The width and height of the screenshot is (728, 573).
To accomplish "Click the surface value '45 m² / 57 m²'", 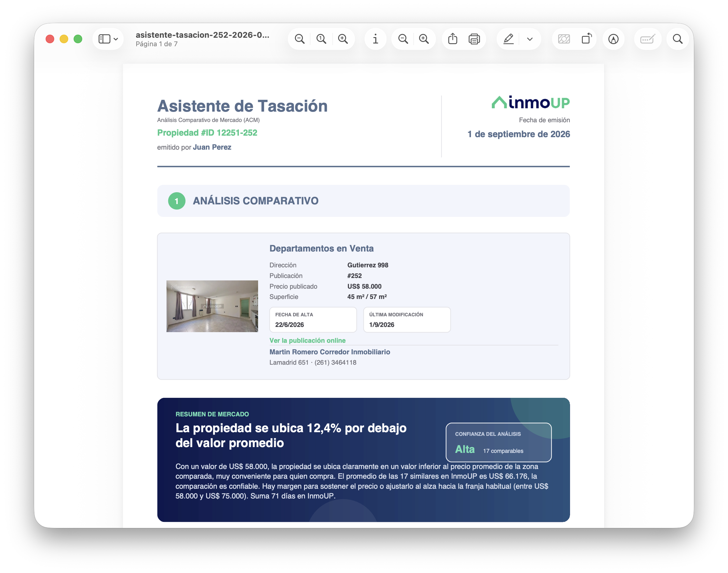I will point(367,297).
